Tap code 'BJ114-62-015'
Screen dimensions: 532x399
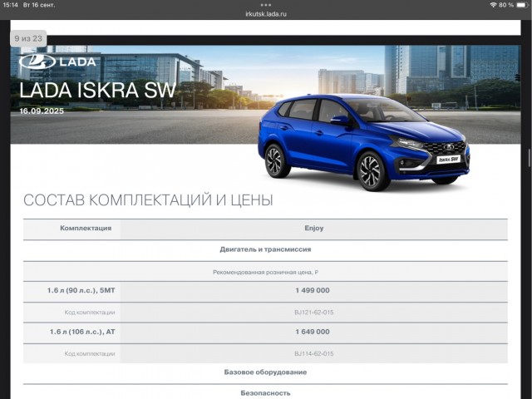coord(314,353)
